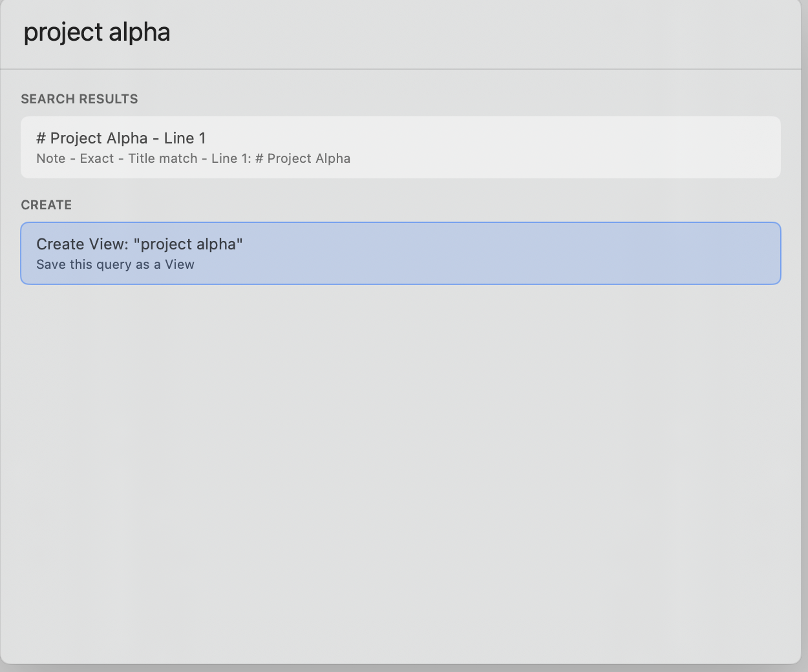The width and height of the screenshot is (808, 672).
Task: Click the SEARCH RESULTS section header
Action: tap(80, 99)
